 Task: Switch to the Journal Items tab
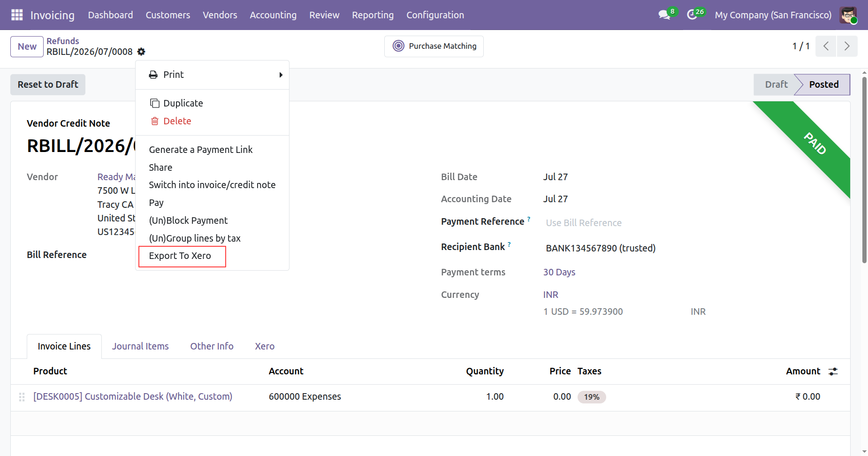pos(140,346)
